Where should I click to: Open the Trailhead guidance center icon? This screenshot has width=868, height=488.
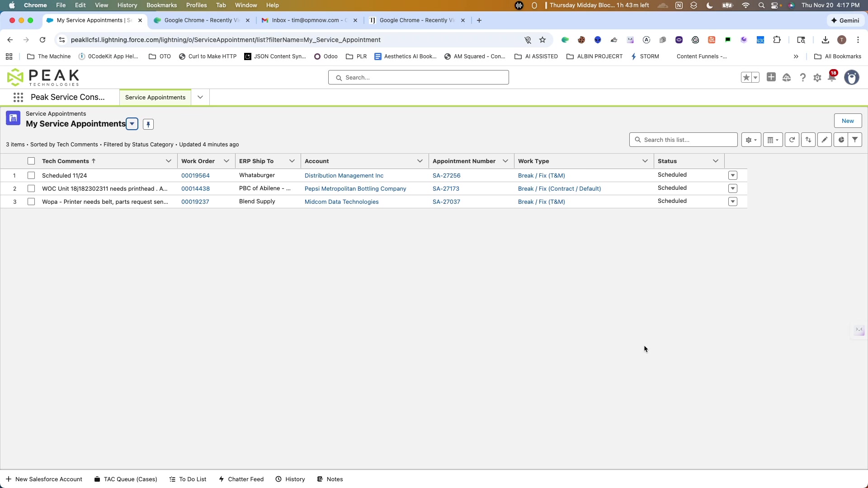click(x=787, y=78)
